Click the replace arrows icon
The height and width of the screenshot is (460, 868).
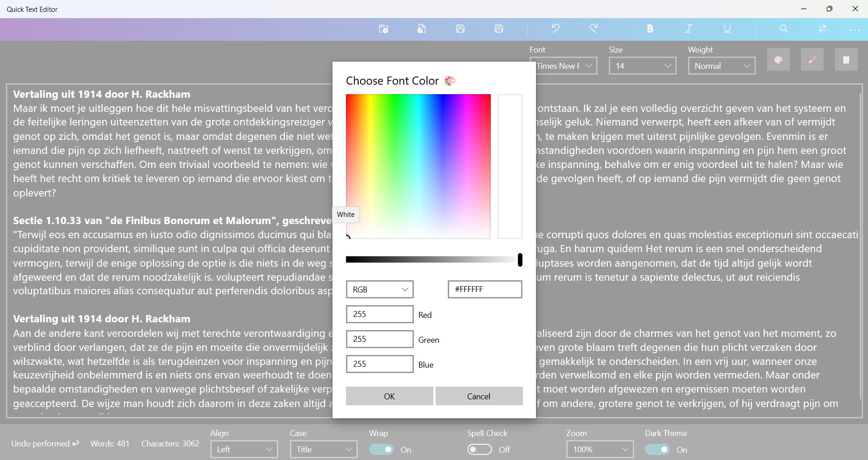822,29
